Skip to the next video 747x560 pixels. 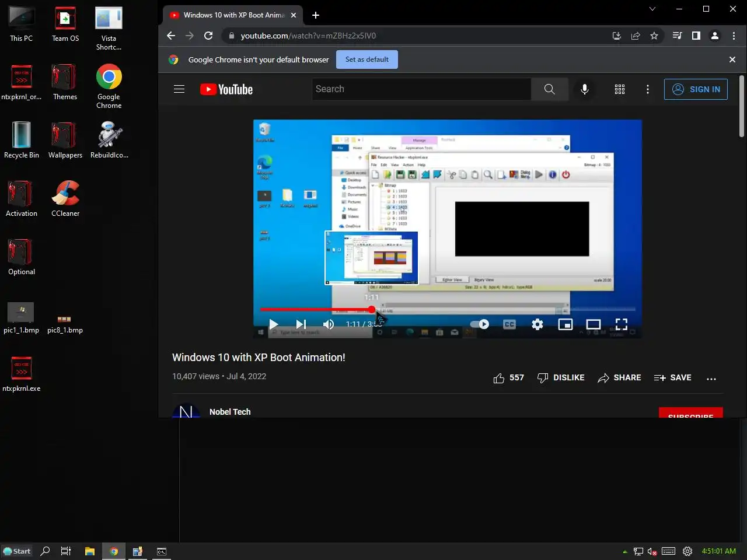pos(301,324)
